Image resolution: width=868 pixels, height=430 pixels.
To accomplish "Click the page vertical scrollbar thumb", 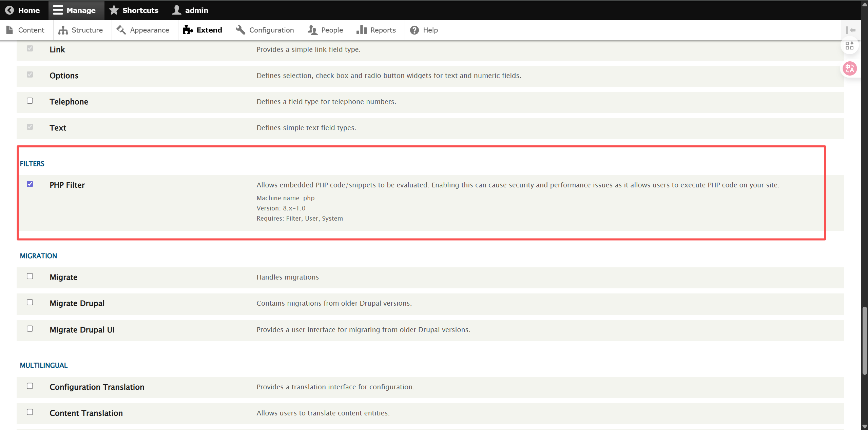I will click(865, 341).
